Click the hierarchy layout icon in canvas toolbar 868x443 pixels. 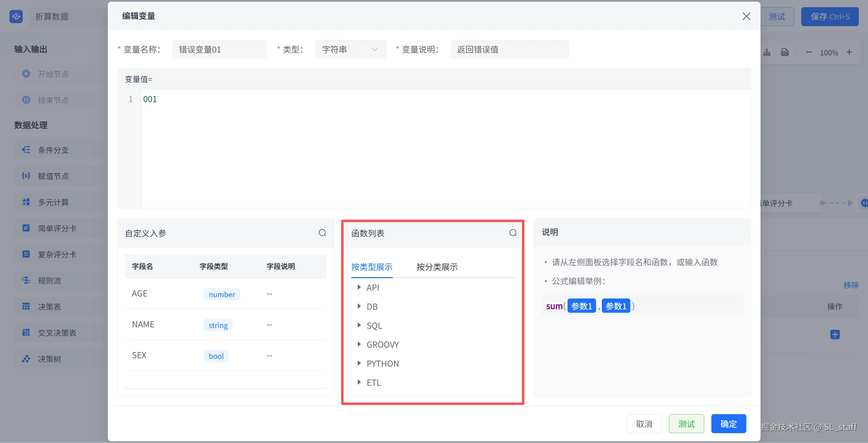click(767, 52)
